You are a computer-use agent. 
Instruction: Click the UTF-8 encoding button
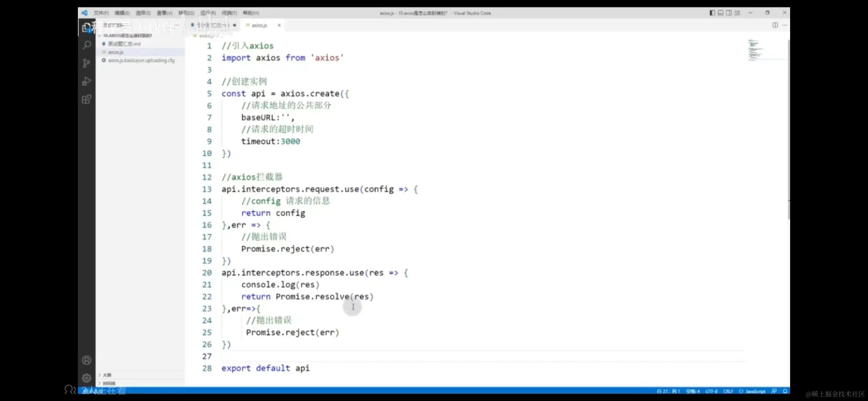coord(711,391)
